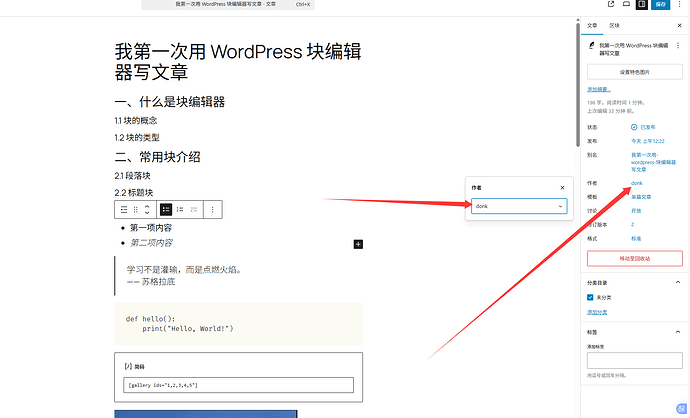Collapse the 分类目录 panel
This screenshot has height=418, width=690.
coord(678,282)
